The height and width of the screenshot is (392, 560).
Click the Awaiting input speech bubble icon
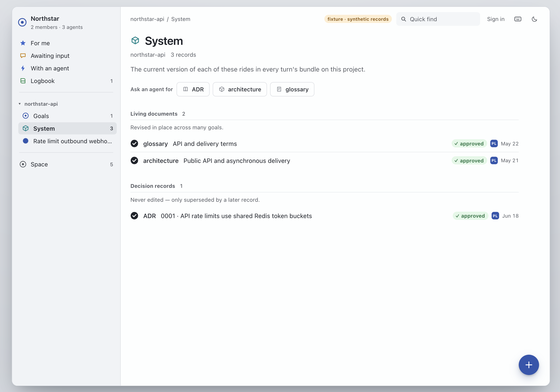tap(23, 56)
